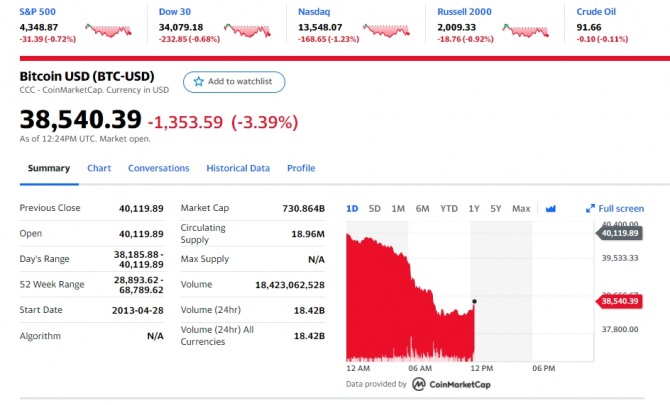Image resolution: width=670 pixels, height=405 pixels.
Task: Click the 38,540.39 current price marker on the chart
Action: pyautogui.click(x=620, y=300)
